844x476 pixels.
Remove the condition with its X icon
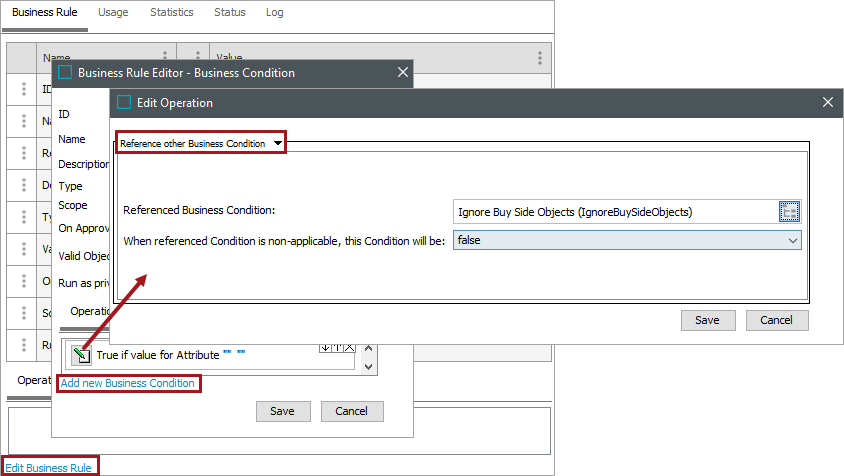[x=349, y=347]
